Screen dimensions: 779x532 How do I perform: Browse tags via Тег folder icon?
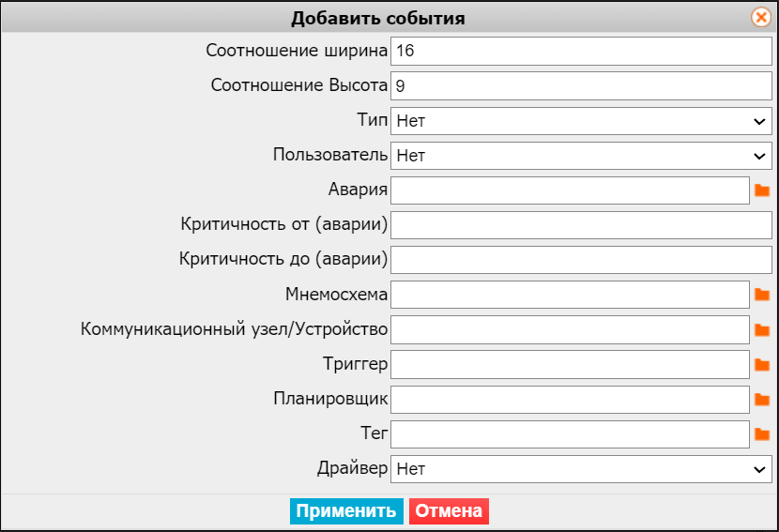pyautogui.click(x=761, y=434)
